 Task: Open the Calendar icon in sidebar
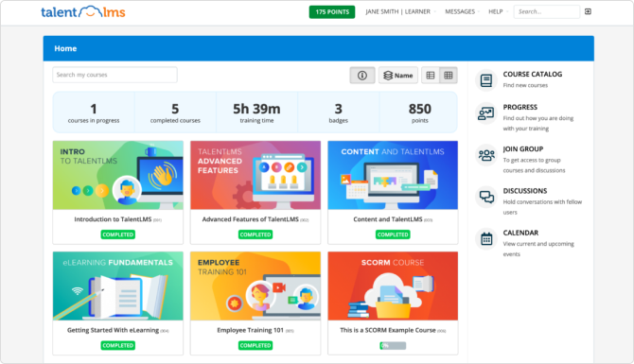point(486,239)
